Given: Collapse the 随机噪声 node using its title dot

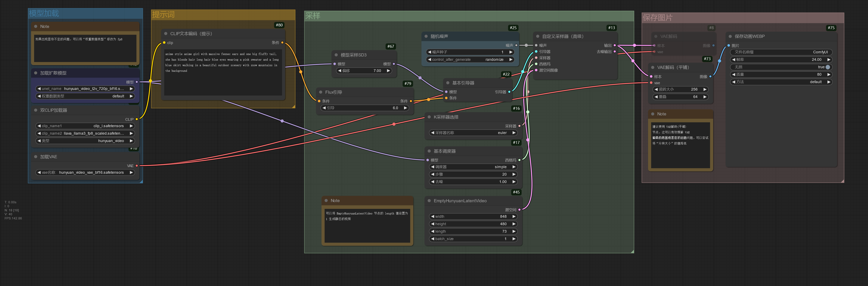Looking at the screenshot, I should (426, 36).
